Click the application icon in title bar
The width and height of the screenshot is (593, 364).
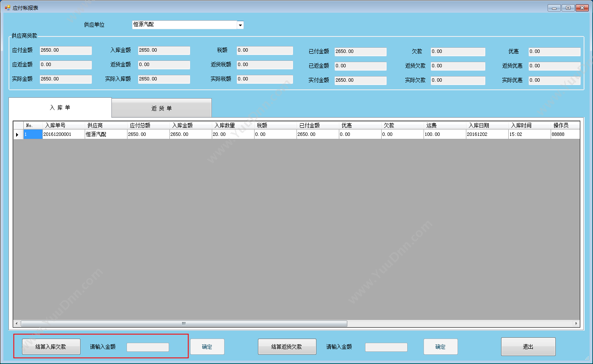8,8
